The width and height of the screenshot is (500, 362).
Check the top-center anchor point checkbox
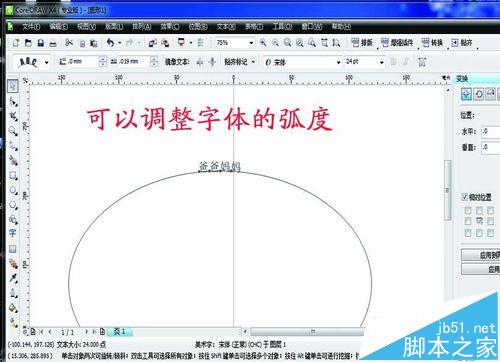[479, 210]
